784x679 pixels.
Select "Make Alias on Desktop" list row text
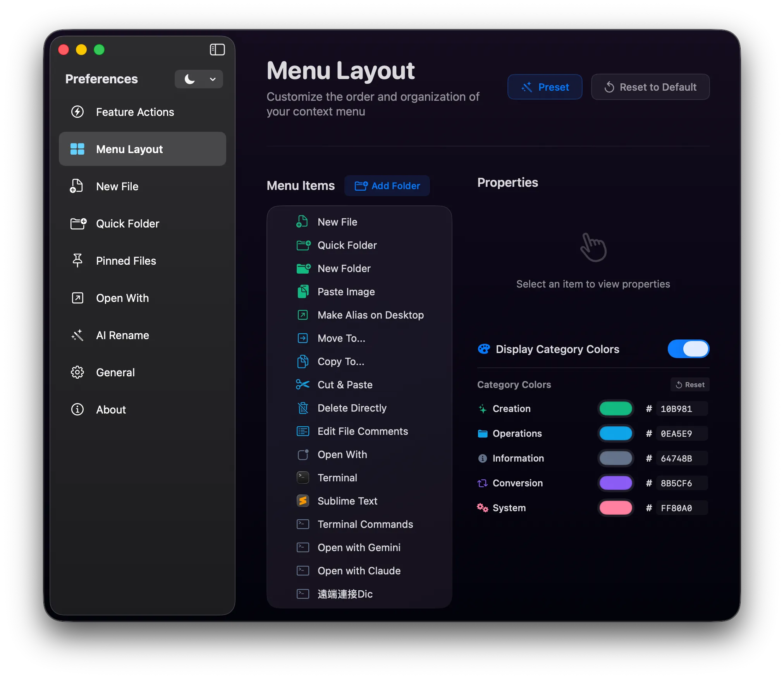(371, 315)
